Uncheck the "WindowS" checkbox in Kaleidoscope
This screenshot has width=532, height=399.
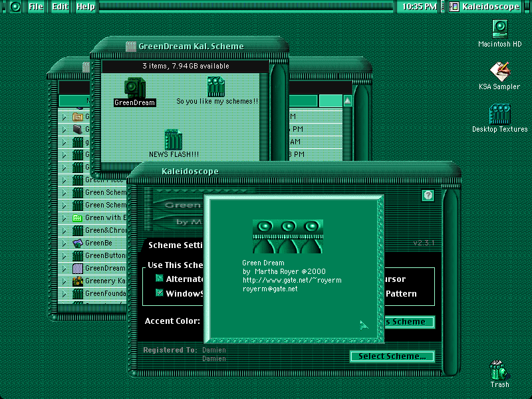(x=159, y=293)
